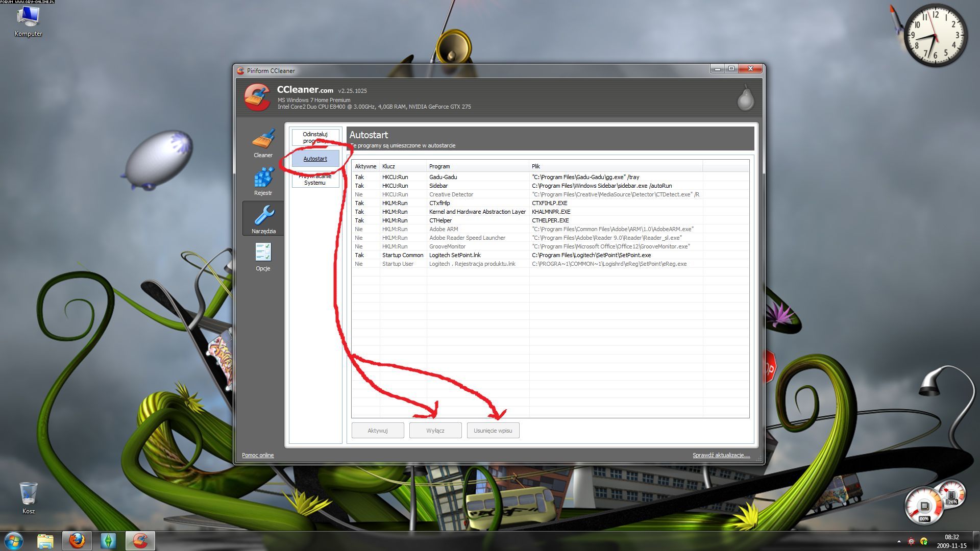
Task: Click the CTXFIHLP.EXE file path
Action: click(549, 203)
